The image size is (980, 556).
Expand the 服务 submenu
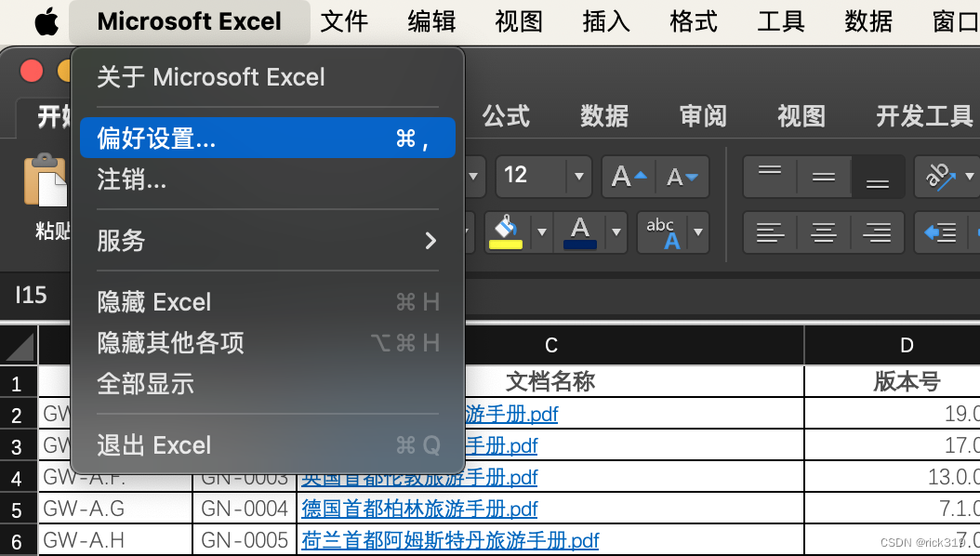[268, 241]
